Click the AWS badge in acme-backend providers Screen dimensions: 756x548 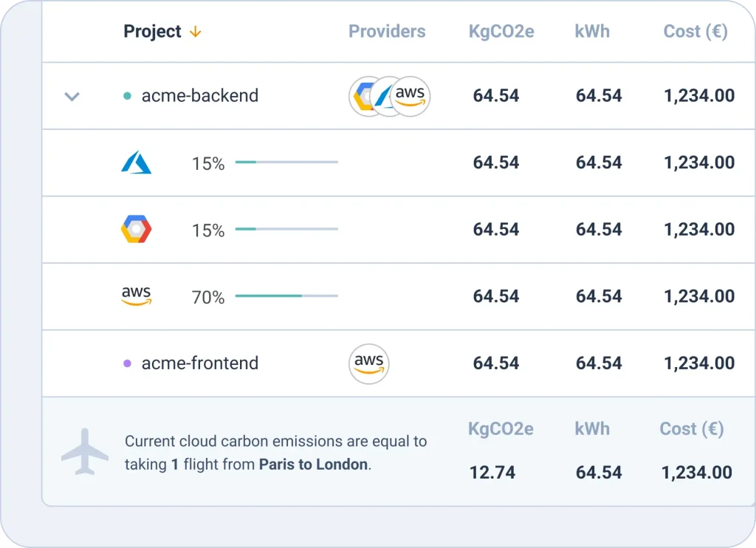(x=410, y=97)
